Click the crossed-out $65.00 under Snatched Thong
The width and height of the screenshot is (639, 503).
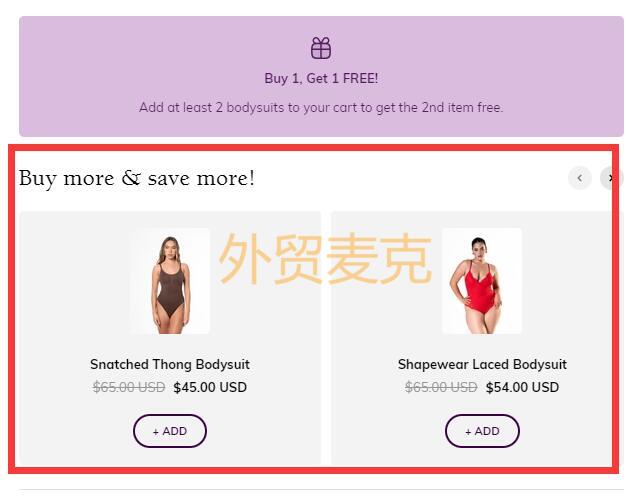(x=129, y=387)
